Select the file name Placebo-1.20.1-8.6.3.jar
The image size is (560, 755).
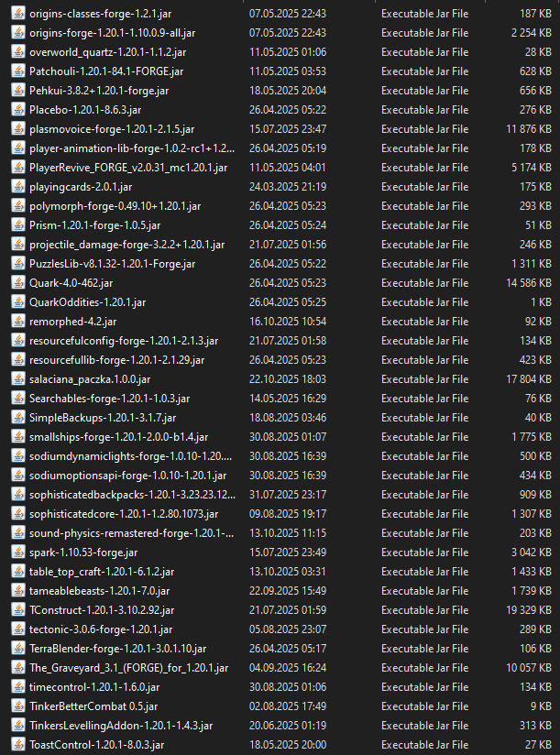click(85, 110)
